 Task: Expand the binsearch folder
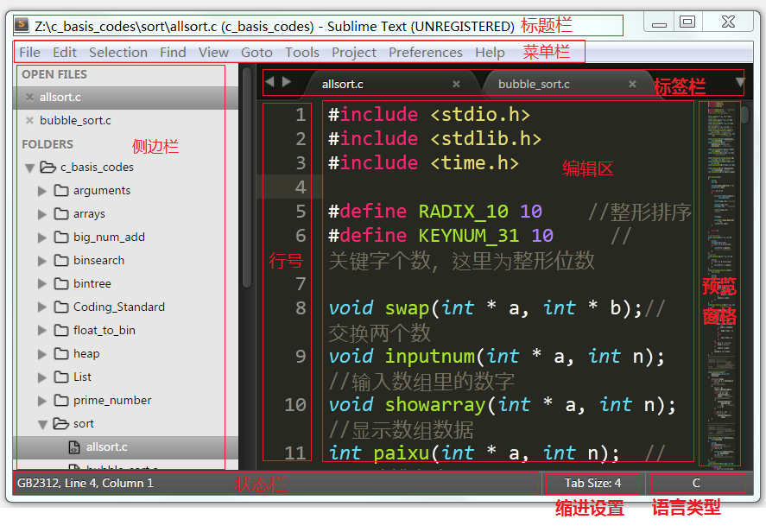click(x=42, y=261)
